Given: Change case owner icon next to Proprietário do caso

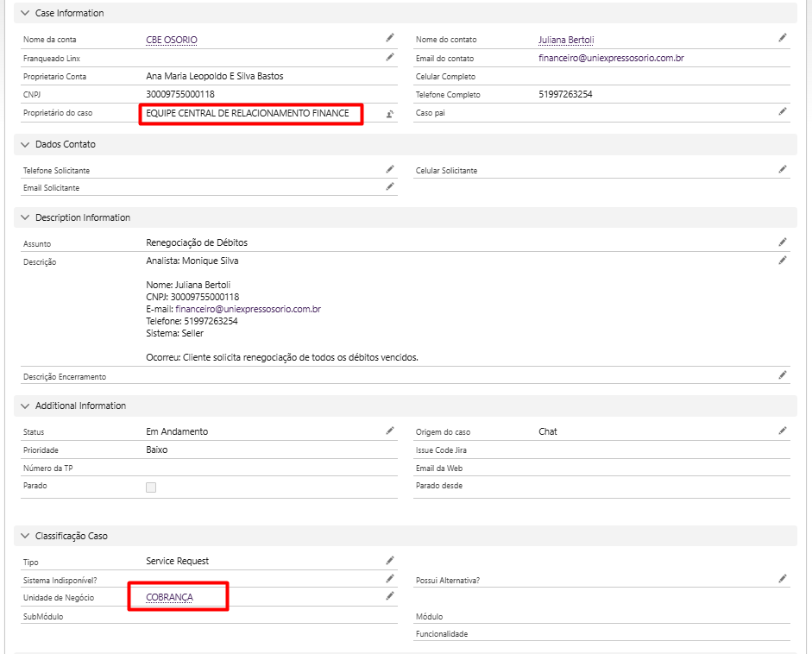Looking at the screenshot, I should pyautogui.click(x=390, y=114).
